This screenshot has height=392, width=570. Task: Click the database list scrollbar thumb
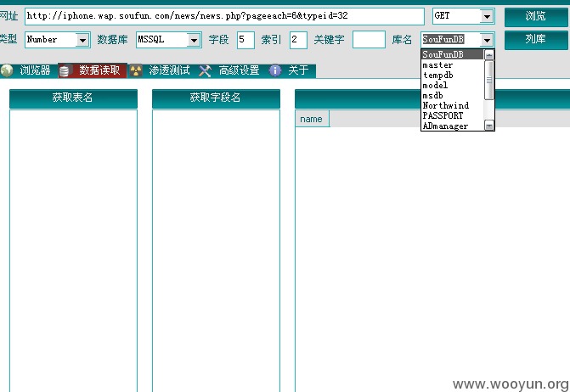coord(489,81)
